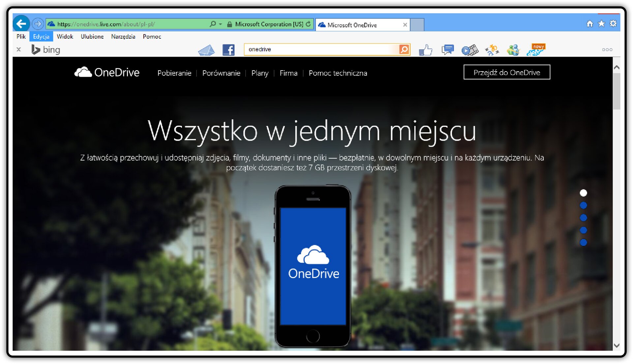Refresh the page with reload icon
The image size is (633, 364).
click(x=308, y=24)
